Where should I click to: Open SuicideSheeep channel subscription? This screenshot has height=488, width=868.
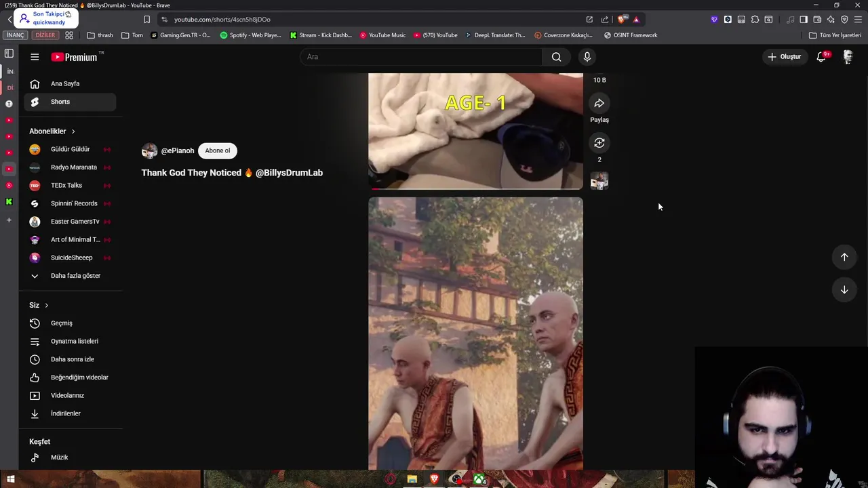pos(70,258)
